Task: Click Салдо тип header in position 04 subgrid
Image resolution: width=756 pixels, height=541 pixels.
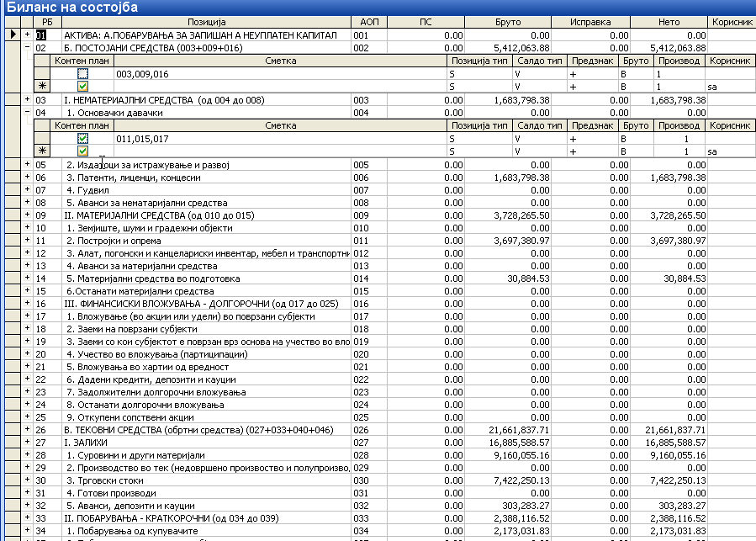Action: (540, 125)
